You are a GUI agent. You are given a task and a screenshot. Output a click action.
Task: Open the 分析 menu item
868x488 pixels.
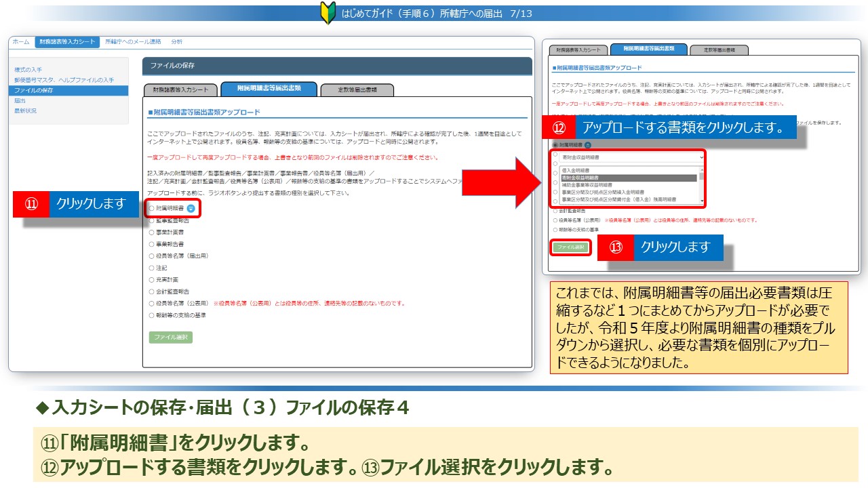(x=177, y=42)
